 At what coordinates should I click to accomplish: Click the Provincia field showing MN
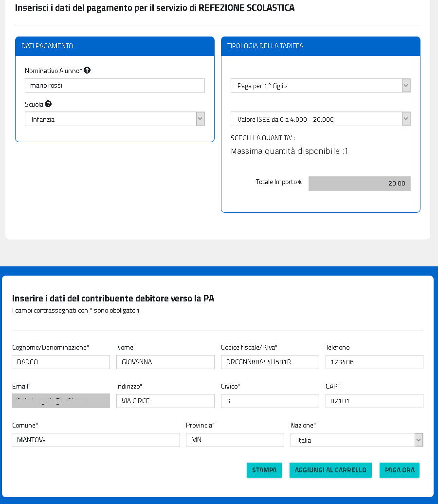tap(235, 440)
